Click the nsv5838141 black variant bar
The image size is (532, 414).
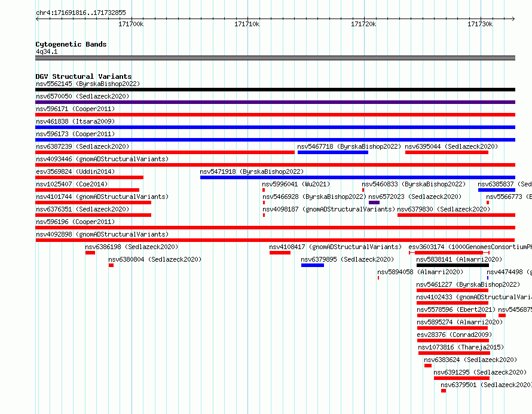coord(452,265)
